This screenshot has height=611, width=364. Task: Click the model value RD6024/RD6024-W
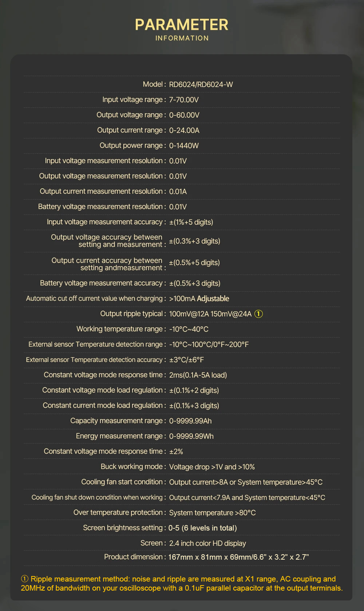(201, 84)
